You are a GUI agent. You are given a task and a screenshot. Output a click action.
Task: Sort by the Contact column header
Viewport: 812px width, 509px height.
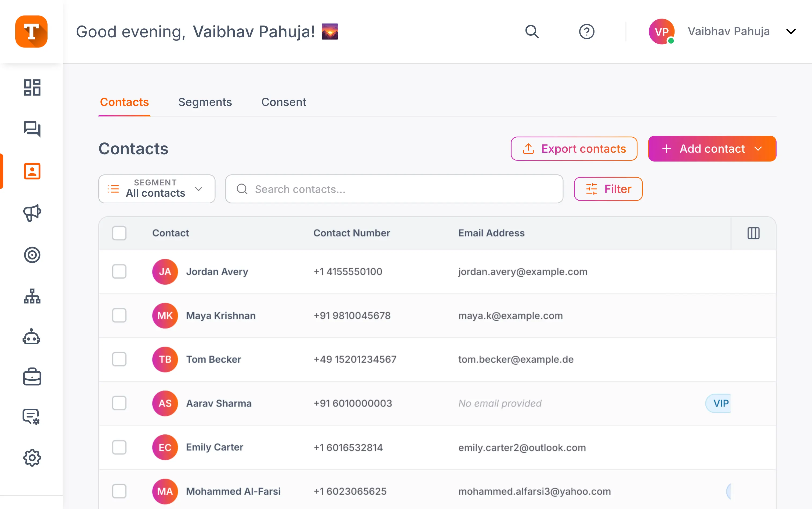point(171,233)
